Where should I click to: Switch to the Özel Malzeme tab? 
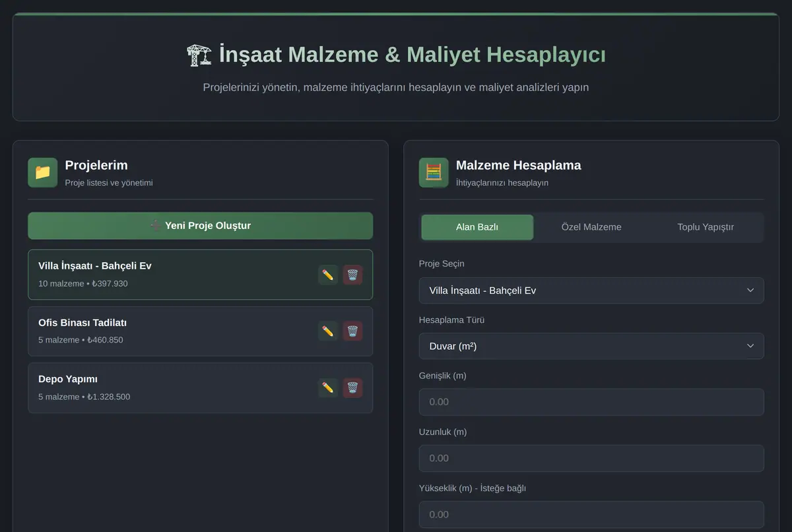tap(591, 227)
